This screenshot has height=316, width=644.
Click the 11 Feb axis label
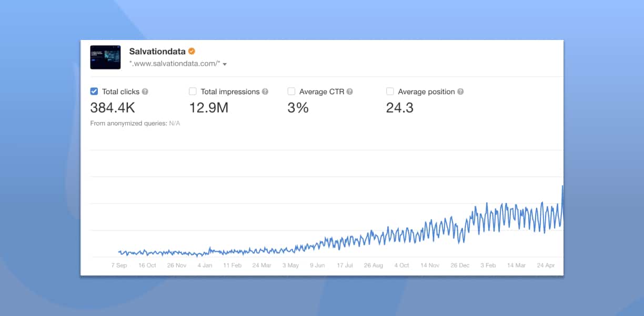(x=233, y=265)
